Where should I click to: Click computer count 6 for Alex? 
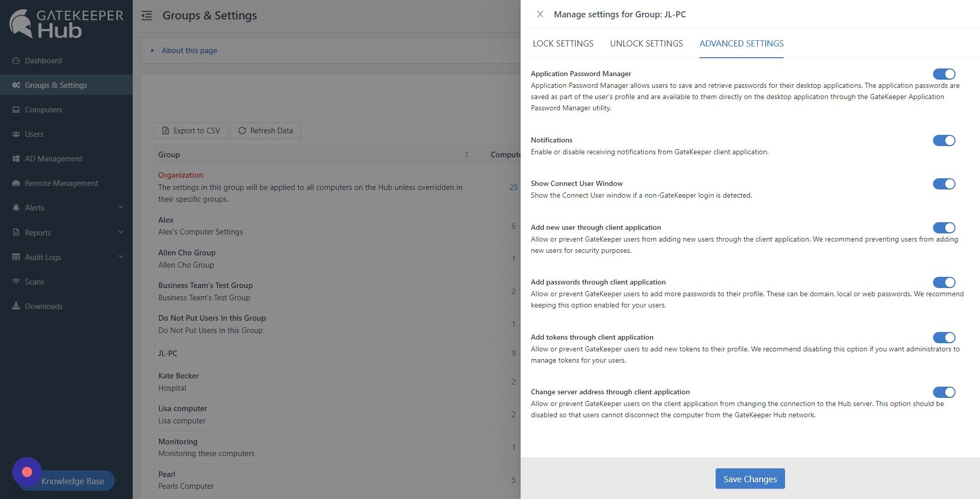click(x=513, y=226)
